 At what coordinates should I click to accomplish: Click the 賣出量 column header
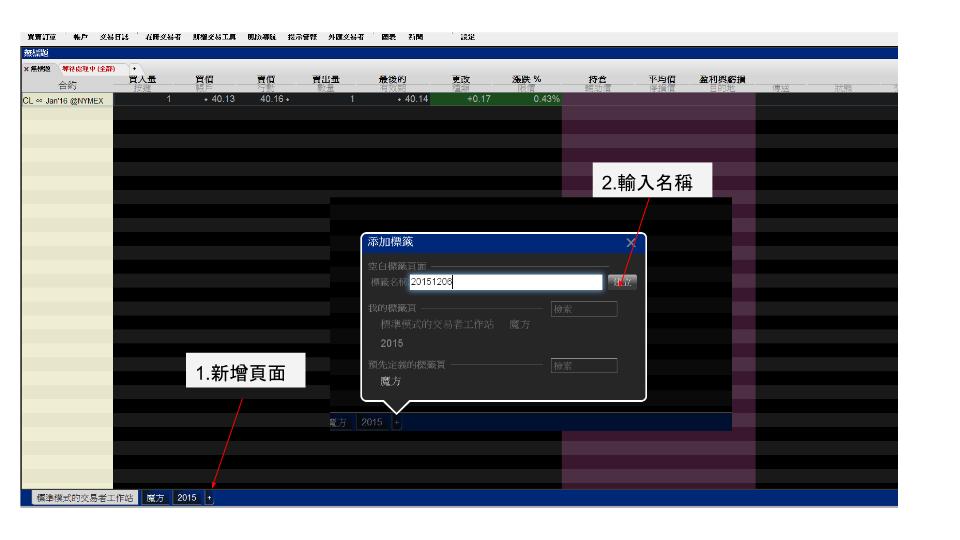(326, 80)
